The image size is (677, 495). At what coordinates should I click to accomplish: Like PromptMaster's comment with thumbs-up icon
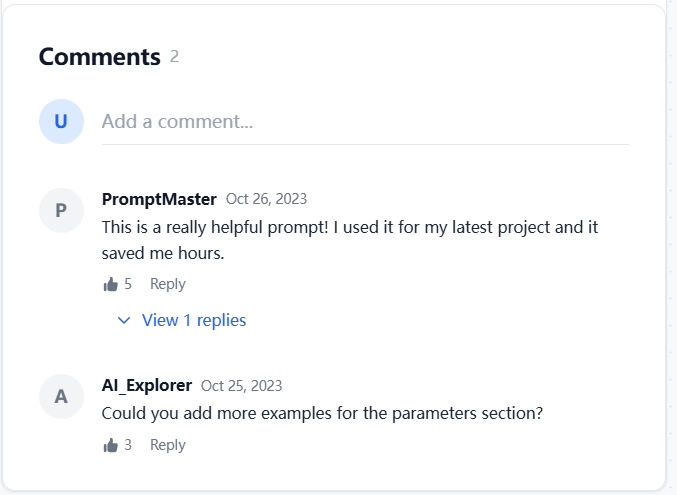pyautogui.click(x=110, y=285)
